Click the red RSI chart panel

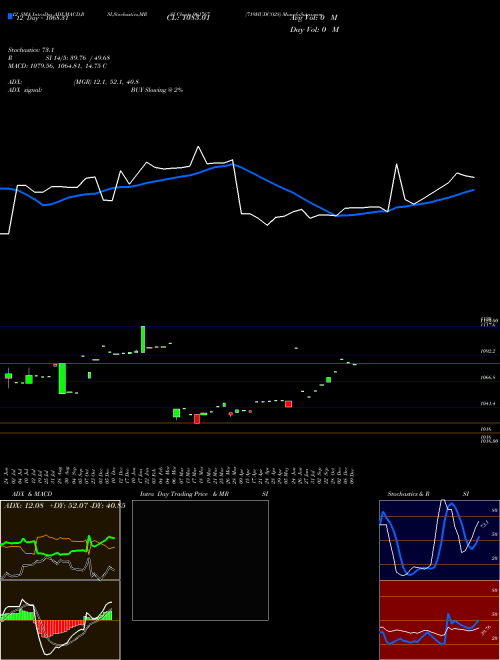tap(439, 620)
